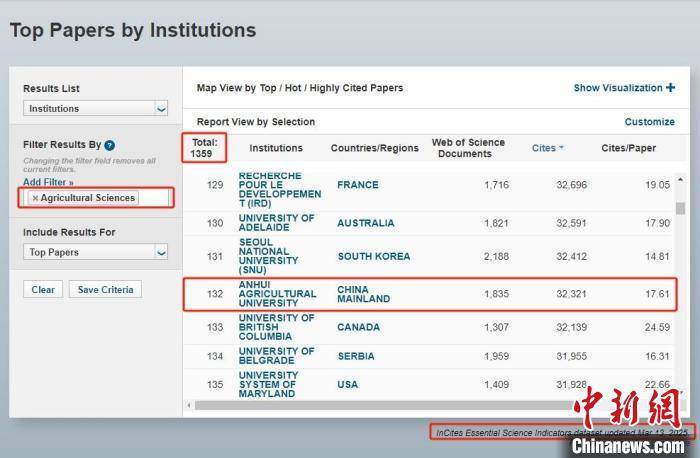Open University System of Maryland link
The height and width of the screenshot is (458, 700).
coord(268,384)
